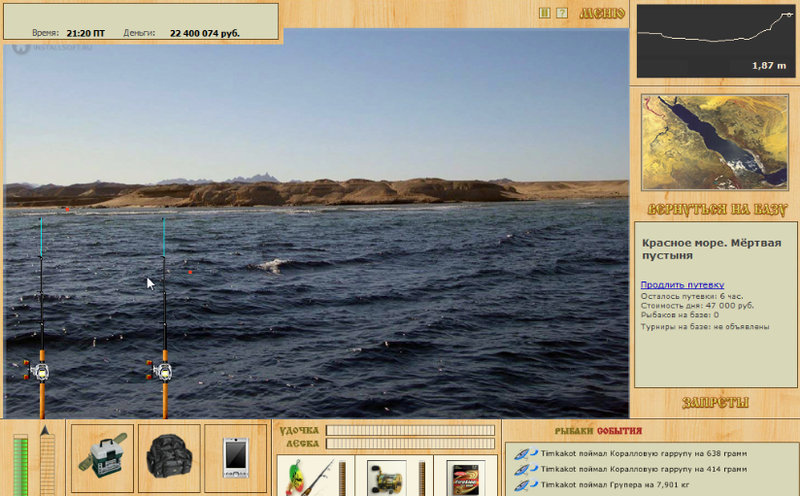The image size is (800, 496).
Task: Click the casting power gauge with arrow
Action: 47,462
